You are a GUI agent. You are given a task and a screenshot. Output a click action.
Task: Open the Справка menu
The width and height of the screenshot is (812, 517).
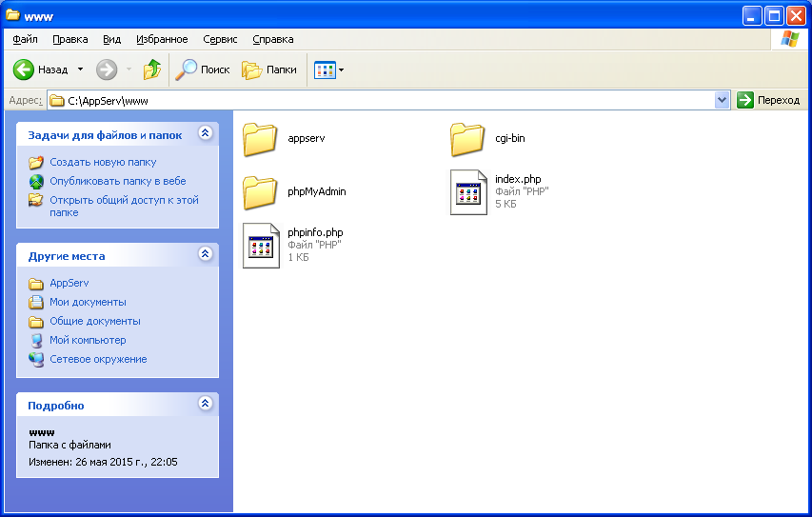click(x=273, y=39)
